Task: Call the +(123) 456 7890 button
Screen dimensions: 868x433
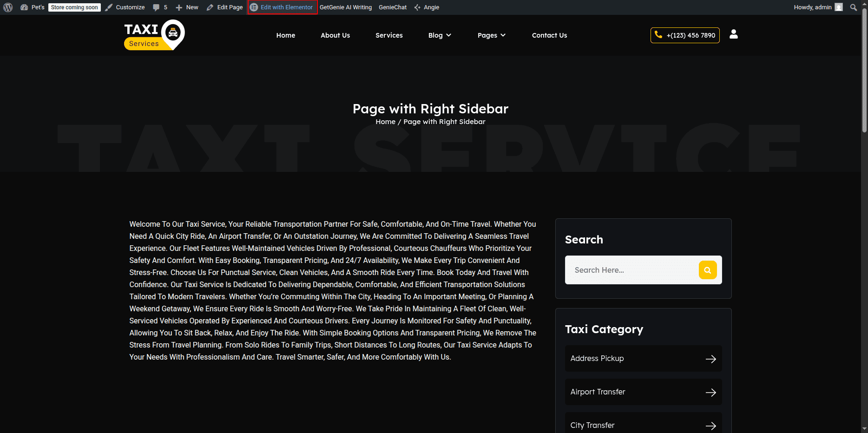Action: pyautogui.click(x=685, y=35)
